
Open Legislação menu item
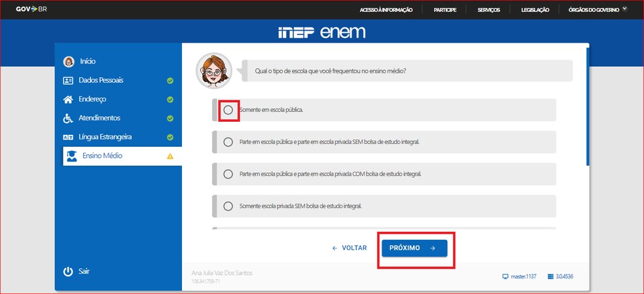click(535, 10)
